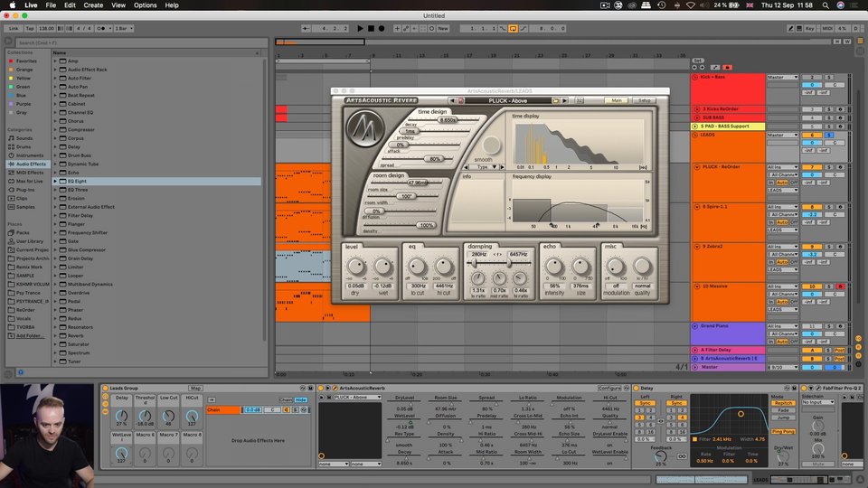Select the MIDI Effects category in the browser
The height and width of the screenshot is (488, 868).
coord(29,173)
